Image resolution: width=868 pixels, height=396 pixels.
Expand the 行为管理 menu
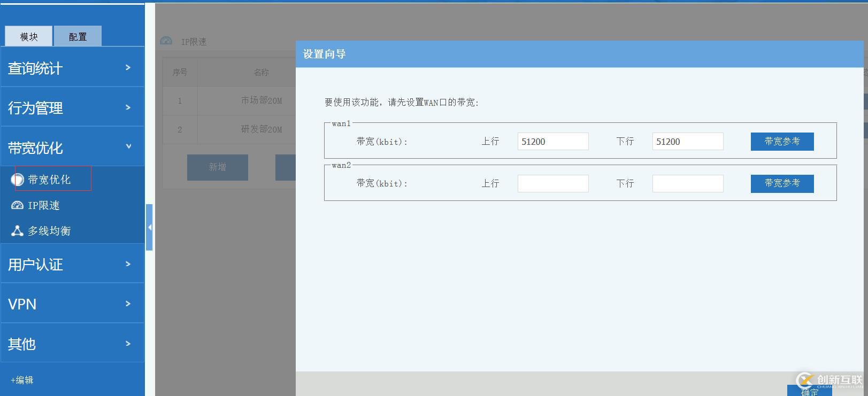pos(73,107)
